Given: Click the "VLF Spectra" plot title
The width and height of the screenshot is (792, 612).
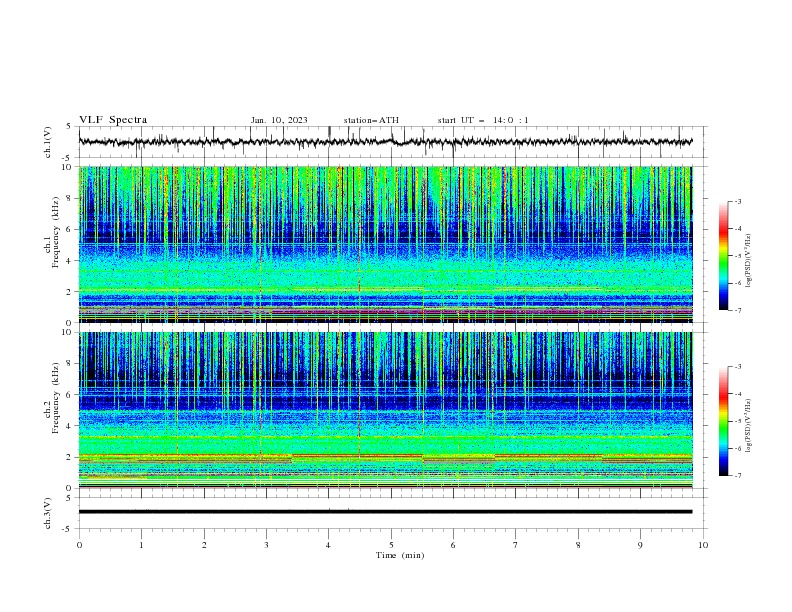Looking at the screenshot, I should pos(113,120).
